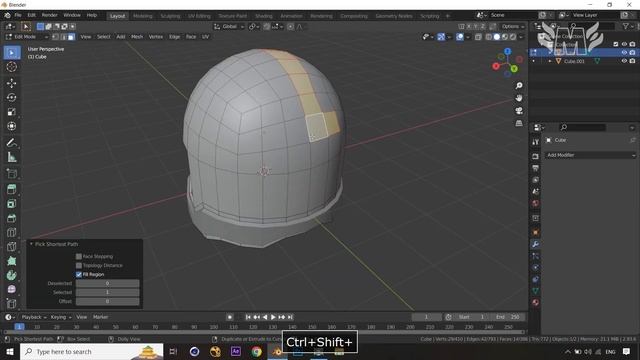The width and height of the screenshot is (640, 360).
Task: Activate the Select Box tool
Action: point(11,53)
